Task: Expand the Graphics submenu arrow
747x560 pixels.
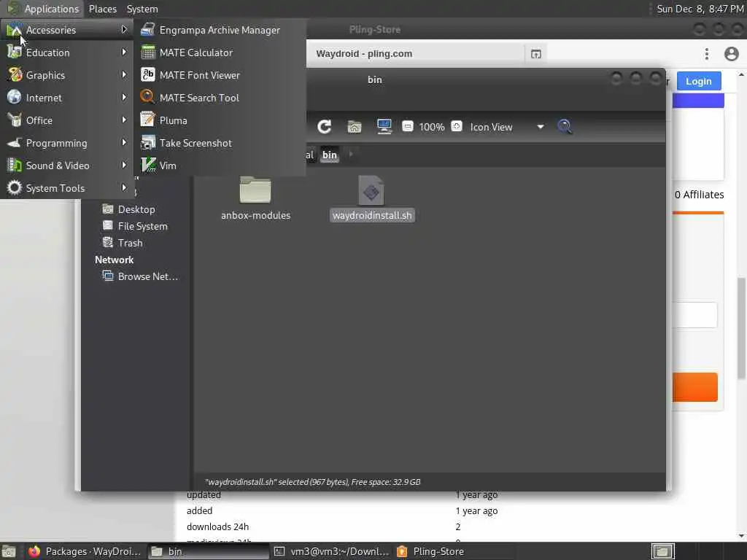Action: click(x=124, y=75)
